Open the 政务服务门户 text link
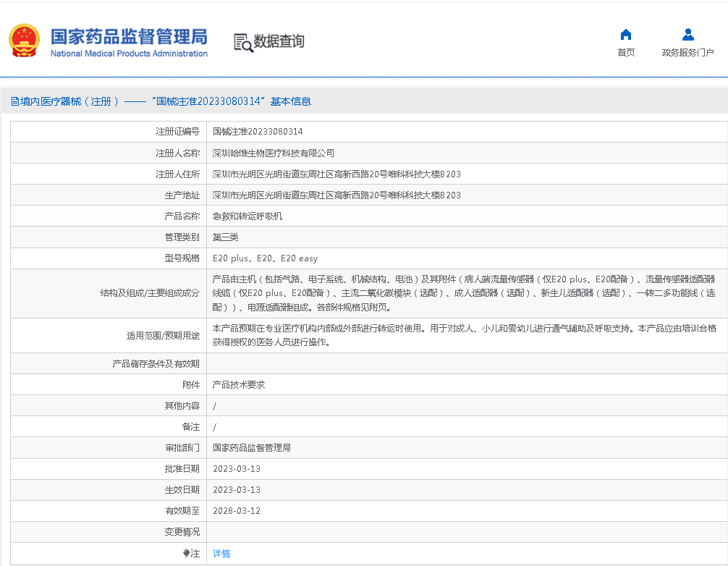The image size is (728, 566). (x=687, y=53)
